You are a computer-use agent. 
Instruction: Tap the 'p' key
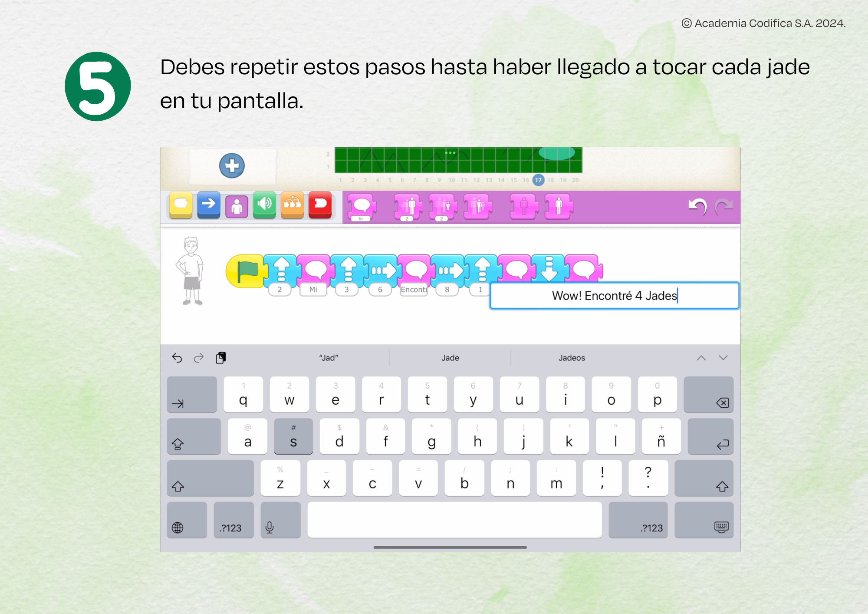pos(658,394)
